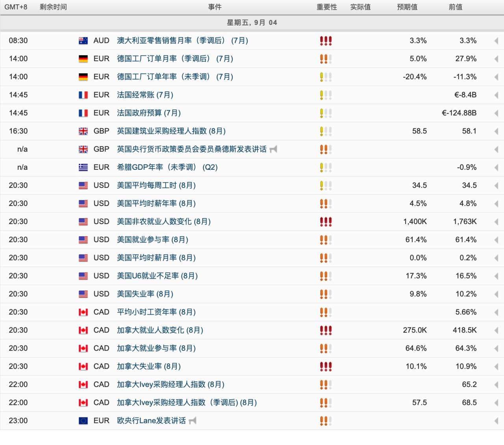The height and width of the screenshot is (445, 504).
Task: Click importance marks for 加拿大失业率
Action: pyautogui.click(x=326, y=367)
